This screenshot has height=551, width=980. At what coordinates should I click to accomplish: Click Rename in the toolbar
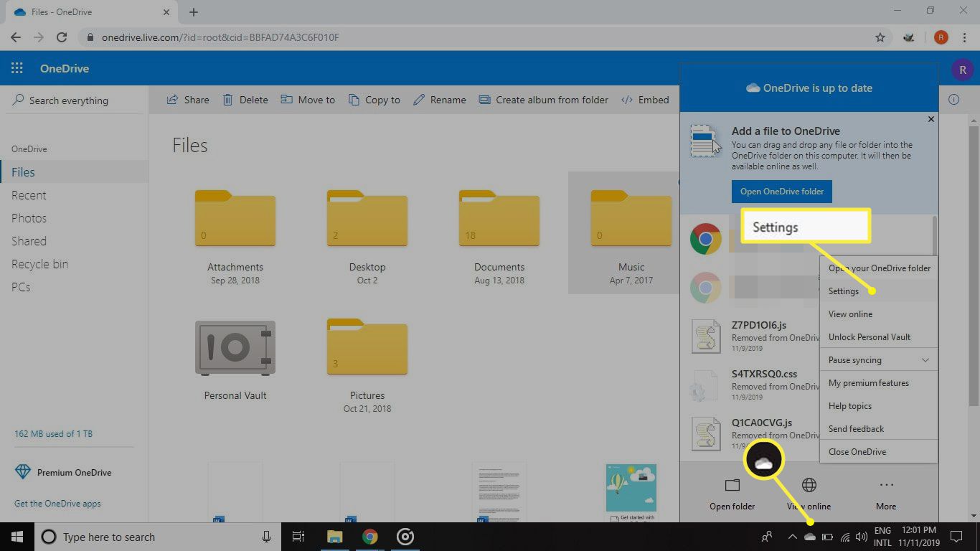pyautogui.click(x=440, y=100)
